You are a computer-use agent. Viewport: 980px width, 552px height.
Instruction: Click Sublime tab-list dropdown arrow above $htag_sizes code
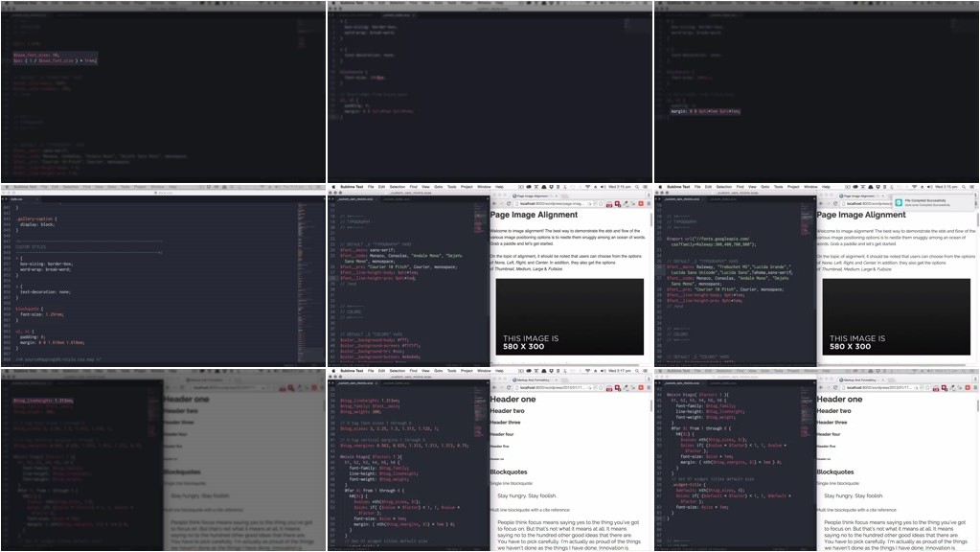pos(489,384)
